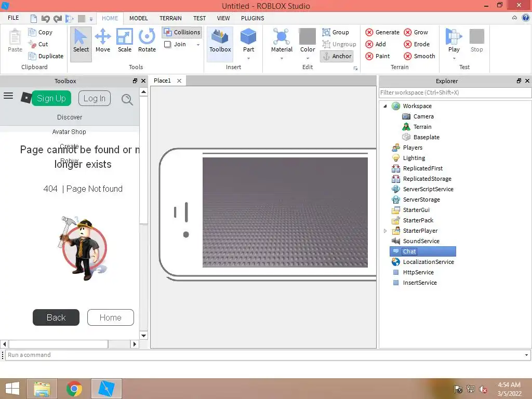Switch to the MODEL ribbon tab
The width and height of the screenshot is (532, 399).
tap(138, 18)
